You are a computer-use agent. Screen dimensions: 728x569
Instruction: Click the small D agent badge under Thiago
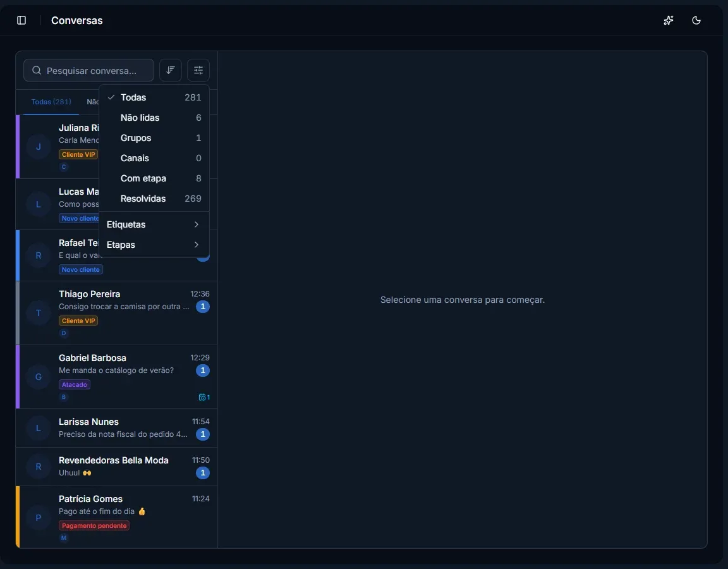(64, 333)
